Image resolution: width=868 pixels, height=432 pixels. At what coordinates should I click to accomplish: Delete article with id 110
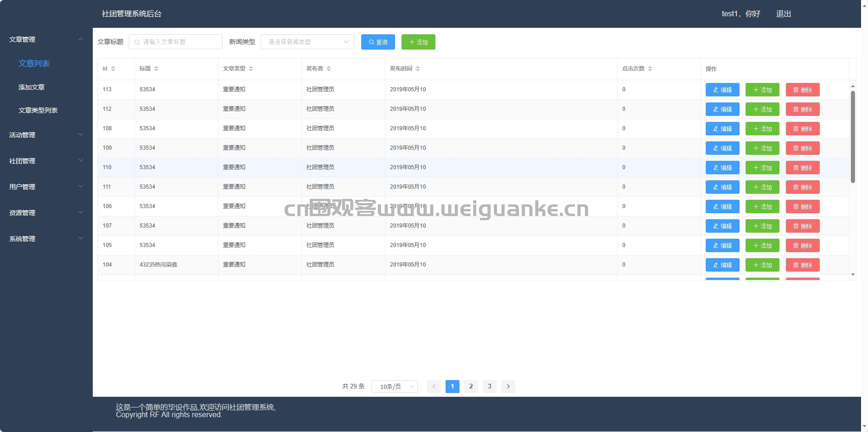(x=803, y=168)
